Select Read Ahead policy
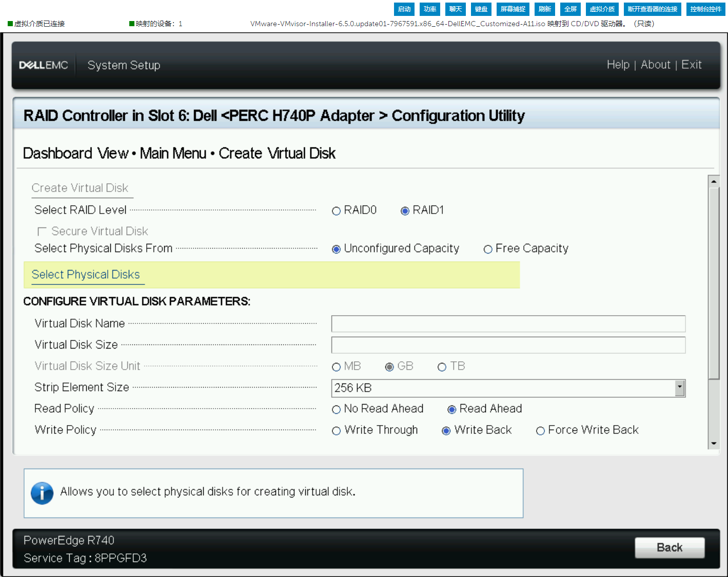The width and height of the screenshot is (728, 577). pyautogui.click(x=451, y=410)
